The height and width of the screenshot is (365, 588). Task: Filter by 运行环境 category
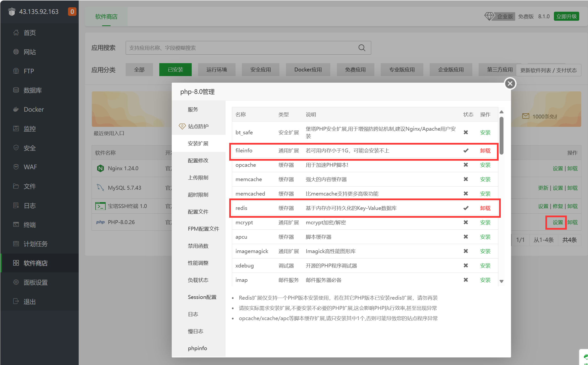click(217, 69)
